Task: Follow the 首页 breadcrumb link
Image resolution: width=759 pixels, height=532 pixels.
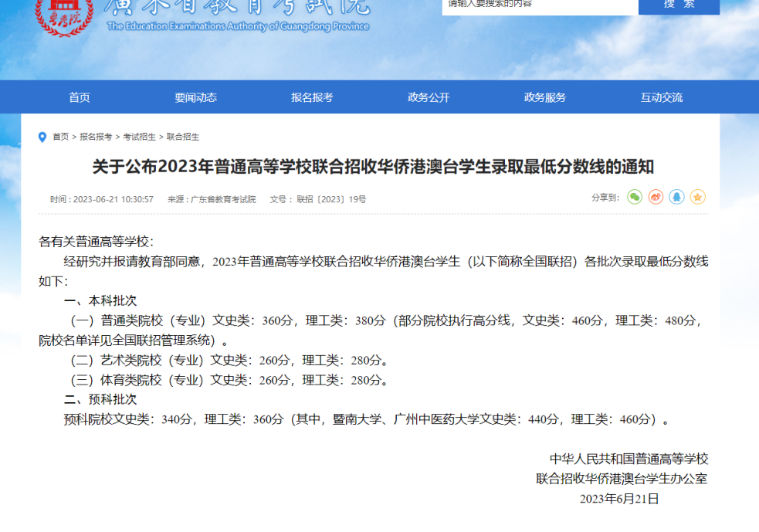Action: (59, 137)
